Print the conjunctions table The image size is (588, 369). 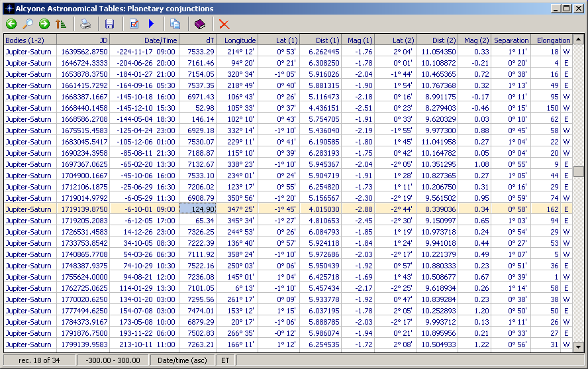coord(85,25)
